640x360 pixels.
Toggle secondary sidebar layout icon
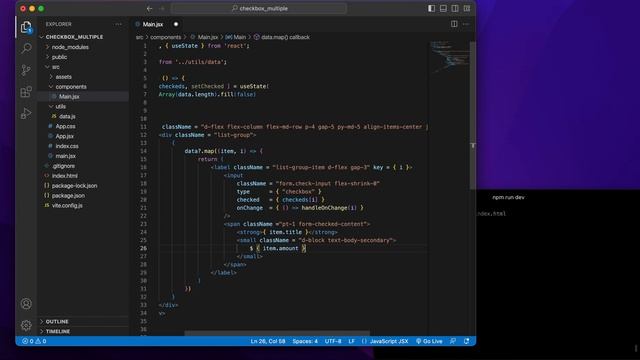pos(455,9)
